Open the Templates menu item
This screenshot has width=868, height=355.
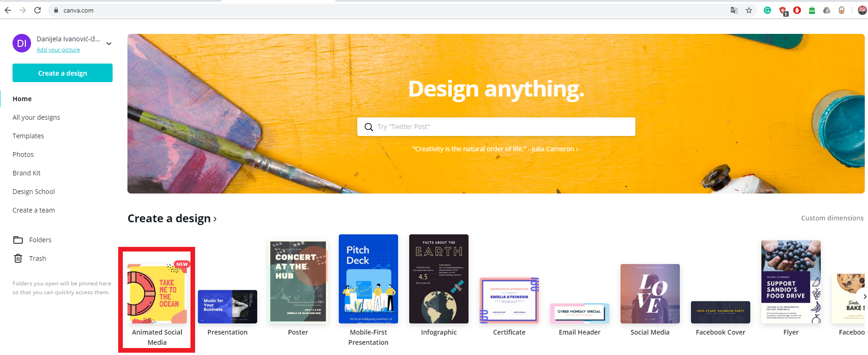coord(28,136)
